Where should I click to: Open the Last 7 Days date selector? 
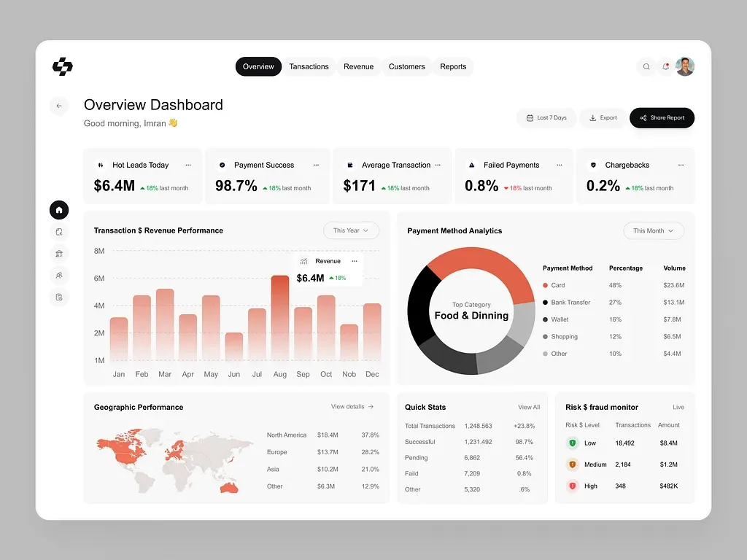[546, 117]
